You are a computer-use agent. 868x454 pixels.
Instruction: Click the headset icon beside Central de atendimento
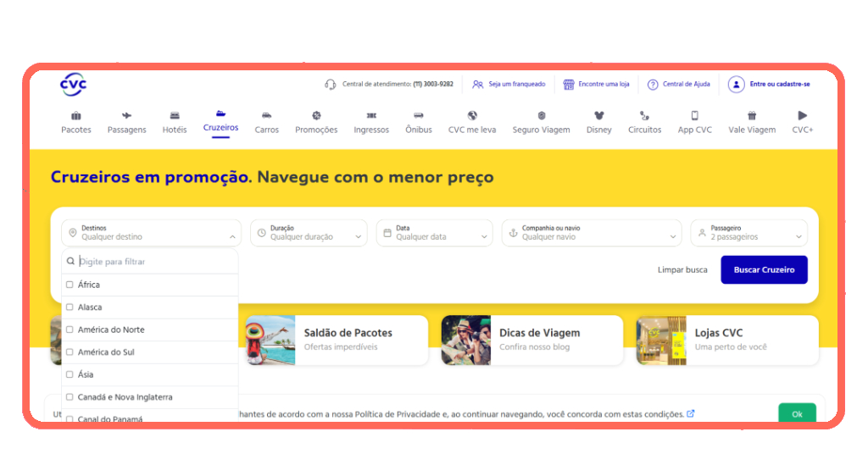coord(331,85)
